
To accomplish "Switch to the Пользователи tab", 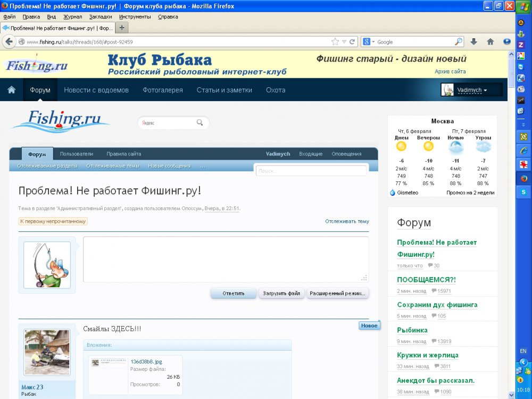I will [76, 154].
